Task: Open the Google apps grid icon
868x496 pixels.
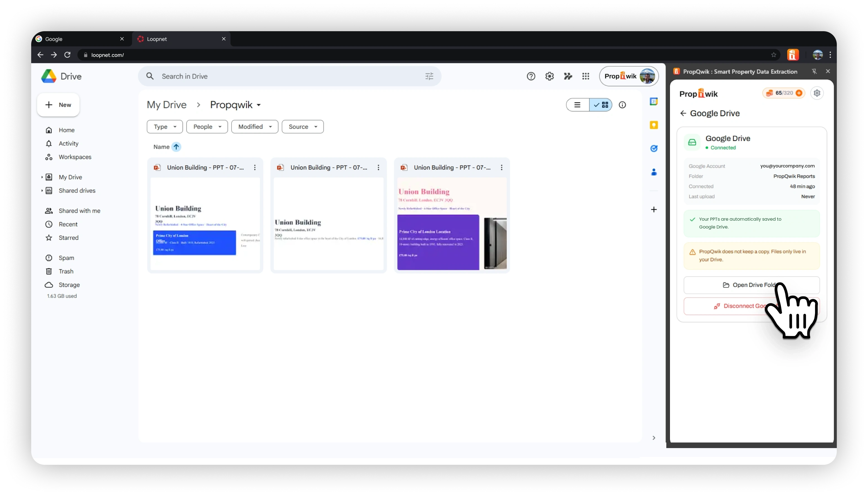Action: pos(586,76)
